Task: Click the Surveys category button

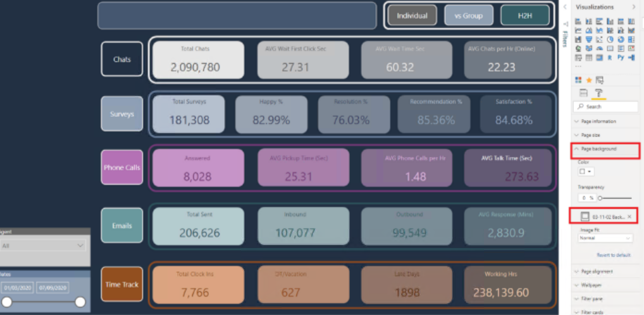Action: tap(122, 114)
